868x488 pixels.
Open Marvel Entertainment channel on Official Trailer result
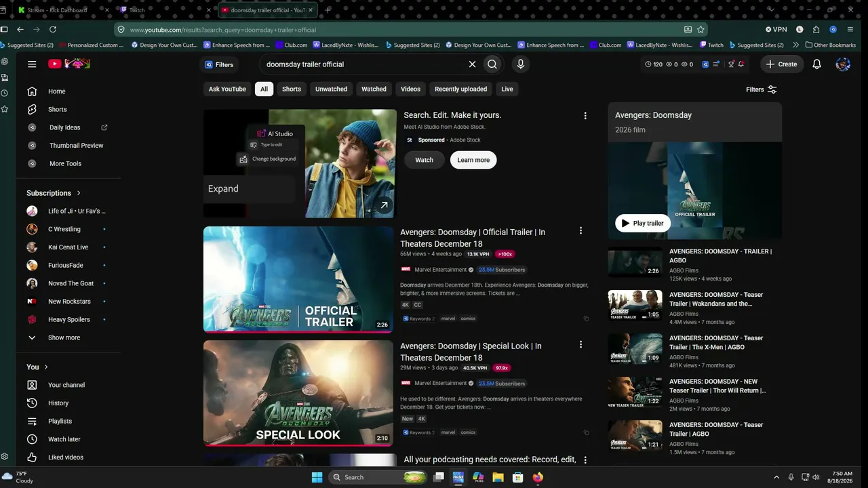coord(441,270)
